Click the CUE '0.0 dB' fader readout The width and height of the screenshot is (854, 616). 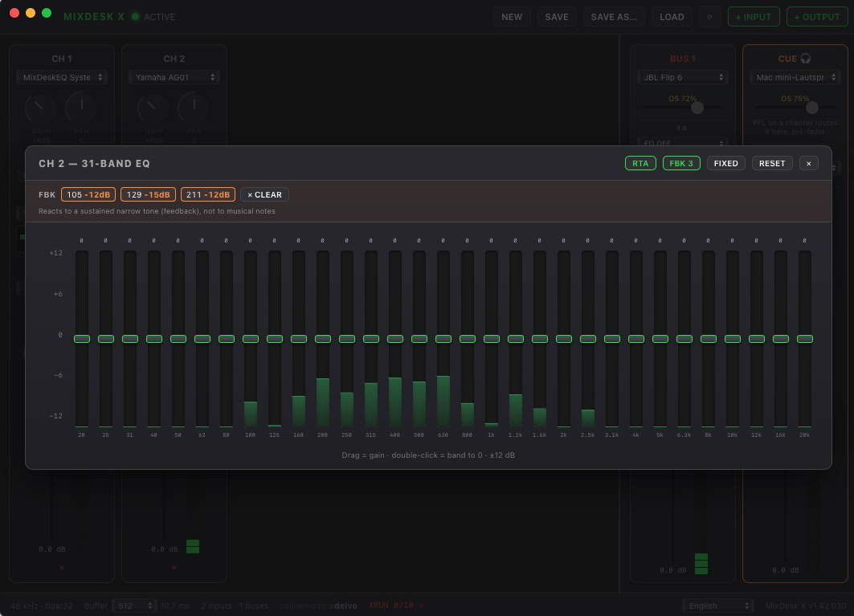coord(786,569)
